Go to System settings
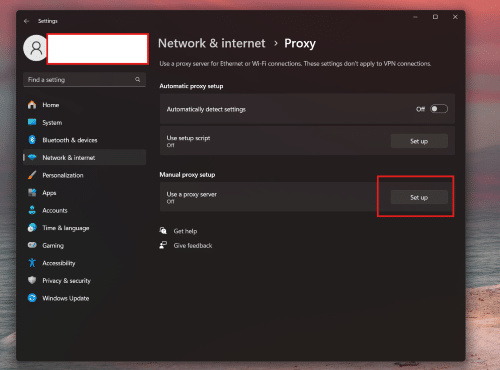The image size is (500, 370). coord(84,122)
